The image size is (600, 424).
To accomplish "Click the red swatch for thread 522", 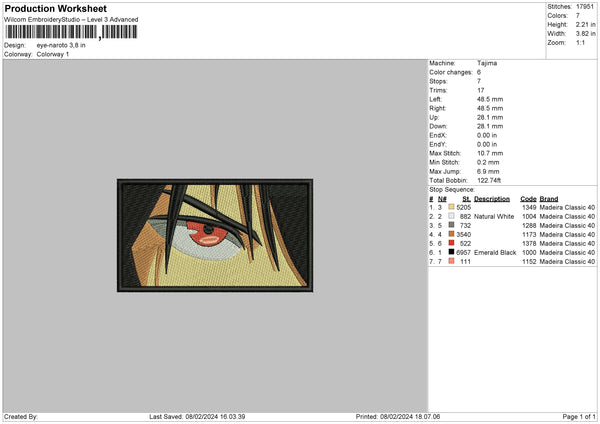I will click(x=451, y=243).
